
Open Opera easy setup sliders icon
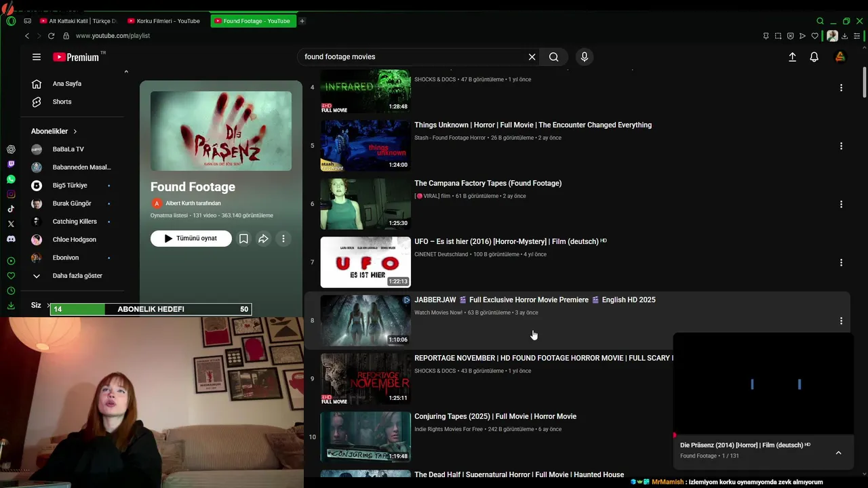pos(857,36)
